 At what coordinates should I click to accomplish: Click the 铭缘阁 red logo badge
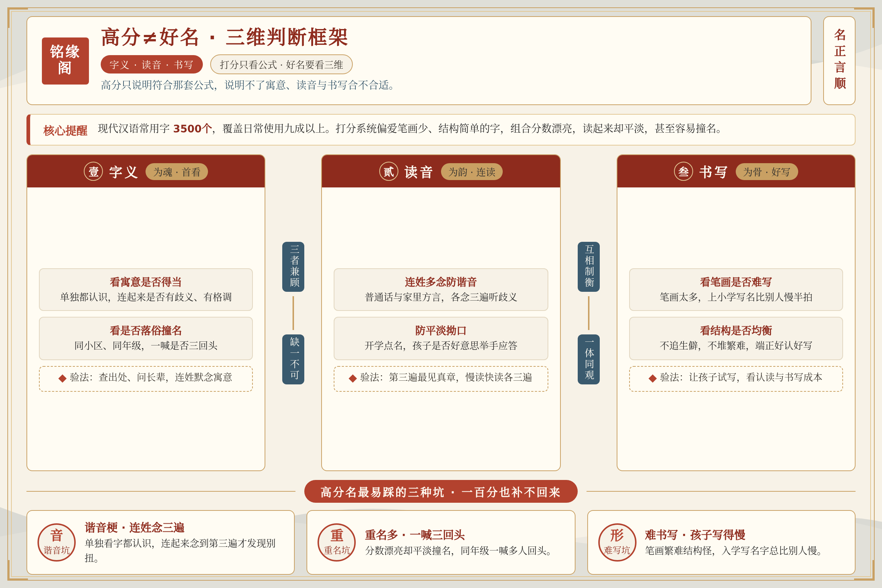[x=65, y=61]
